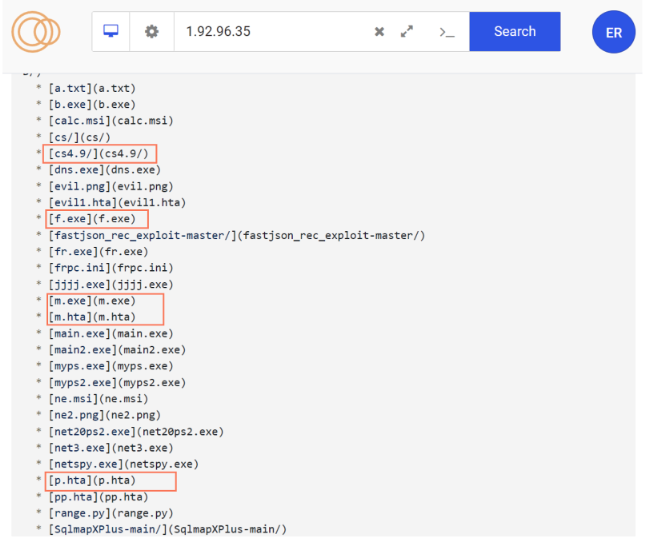
Task: Click the blue Search button
Action: coord(515,31)
